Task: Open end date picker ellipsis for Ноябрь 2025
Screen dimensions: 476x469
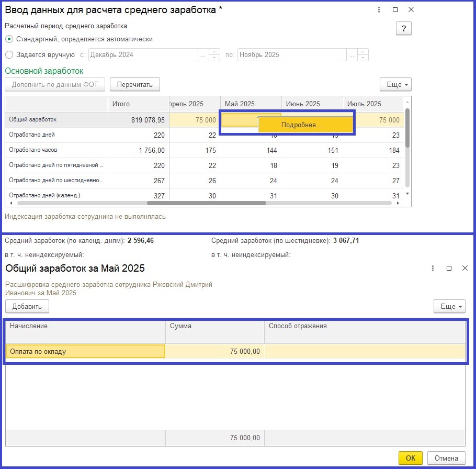Action: coord(352,55)
